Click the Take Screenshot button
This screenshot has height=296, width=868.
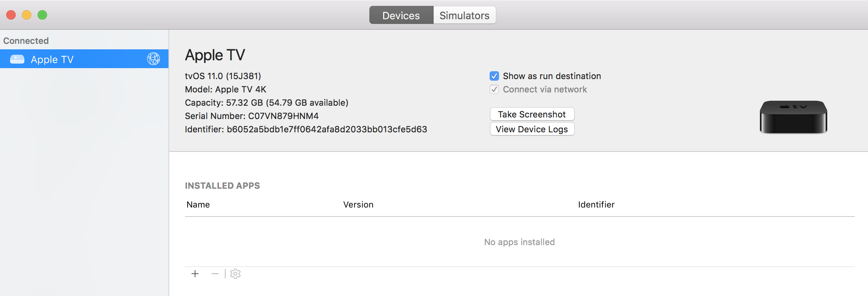pos(532,114)
